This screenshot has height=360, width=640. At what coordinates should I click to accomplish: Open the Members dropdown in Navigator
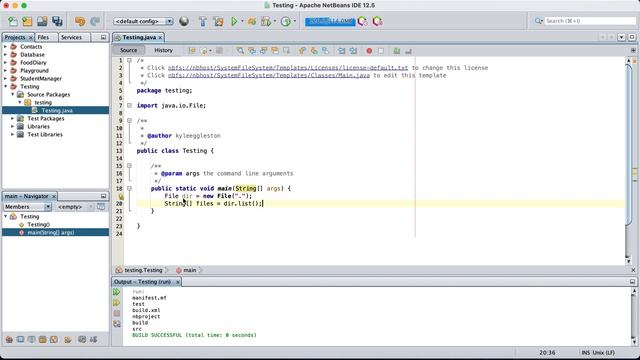[x=27, y=207]
